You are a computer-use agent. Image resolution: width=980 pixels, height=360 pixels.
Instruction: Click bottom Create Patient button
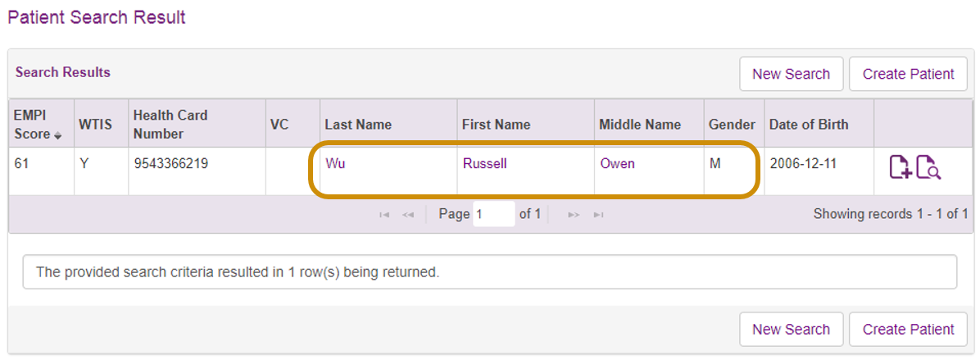tap(909, 330)
